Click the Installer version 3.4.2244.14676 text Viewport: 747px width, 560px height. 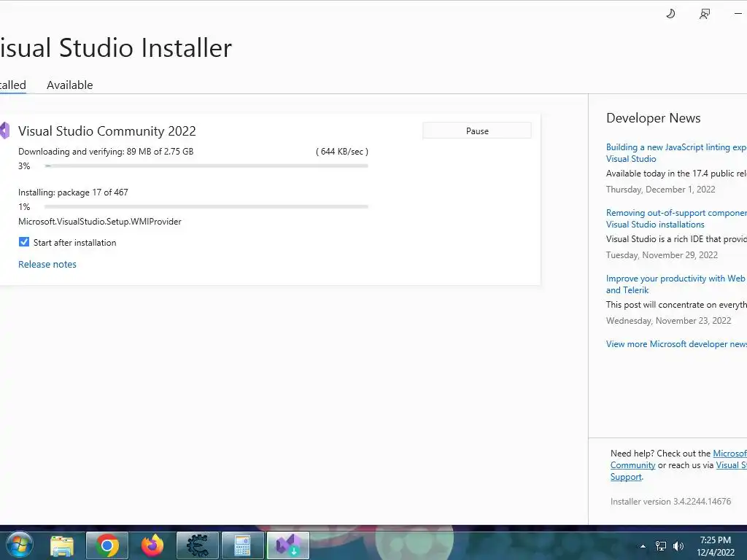(x=671, y=502)
